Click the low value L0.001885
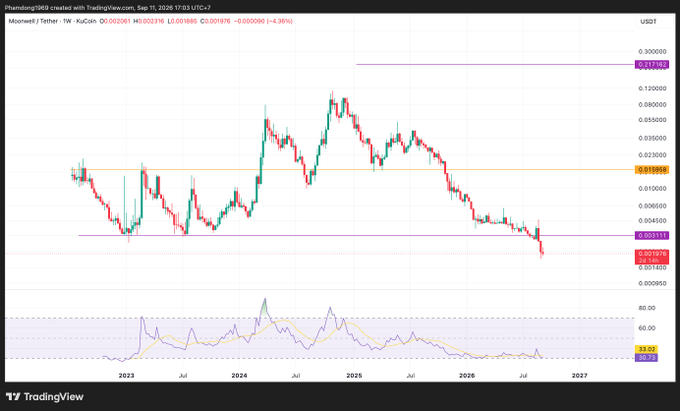The height and width of the screenshot is (411, 680). click(182, 21)
